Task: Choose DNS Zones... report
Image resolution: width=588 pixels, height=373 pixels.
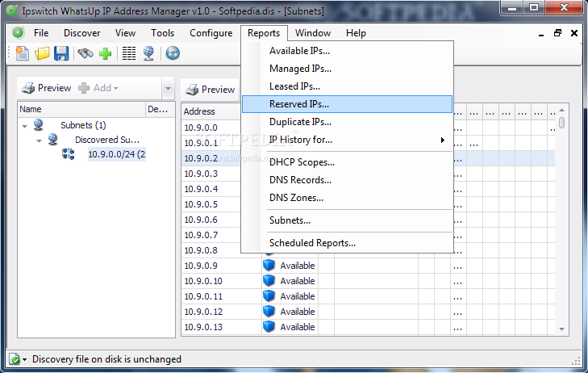Action: (x=348, y=198)
